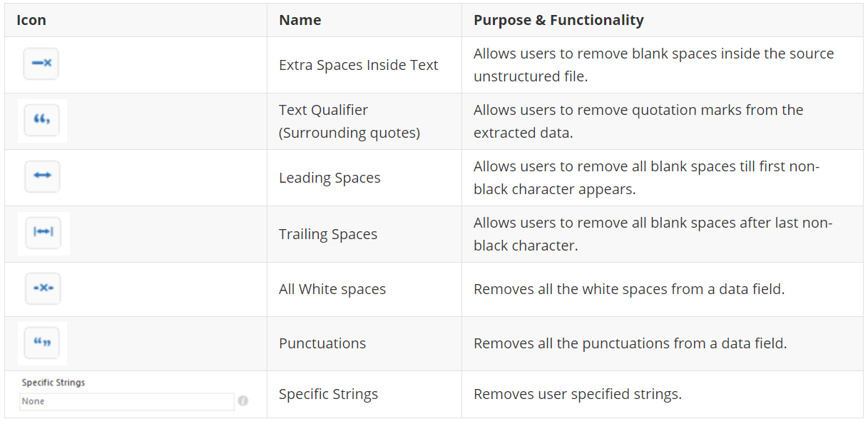
Task: Toggle the Text Qualifier quotes icon
Action: click(41, 120)
